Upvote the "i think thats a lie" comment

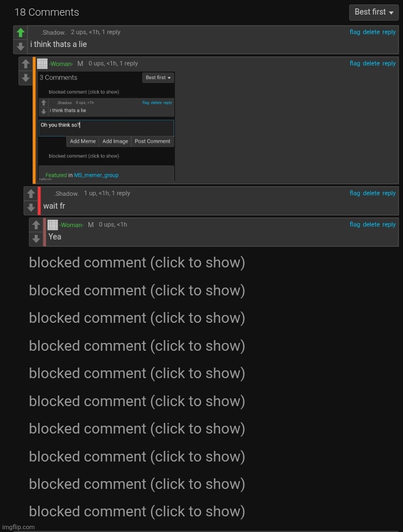pos(20,32)
